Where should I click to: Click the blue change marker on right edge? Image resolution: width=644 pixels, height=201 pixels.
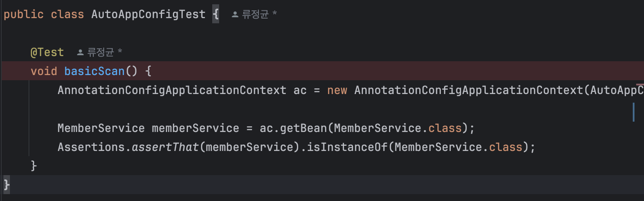(x=634, y=112)
